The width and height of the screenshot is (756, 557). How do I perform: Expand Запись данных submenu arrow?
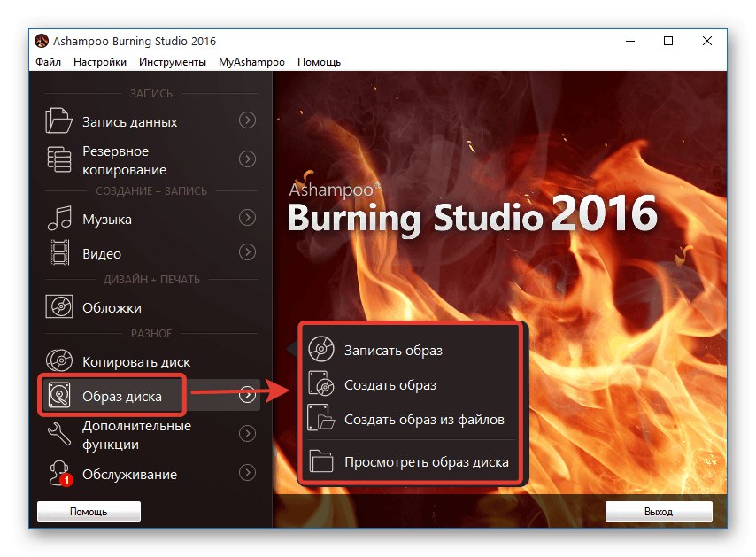[x=247, y=120]
